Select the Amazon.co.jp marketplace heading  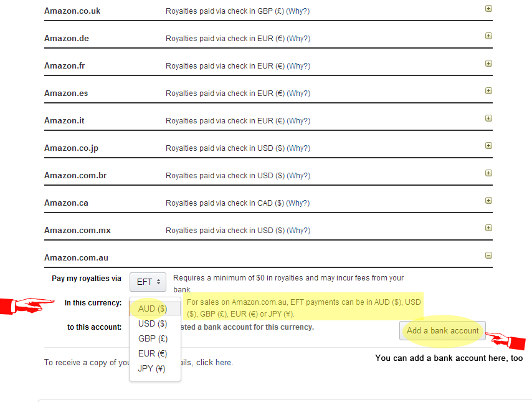(71, 148)
